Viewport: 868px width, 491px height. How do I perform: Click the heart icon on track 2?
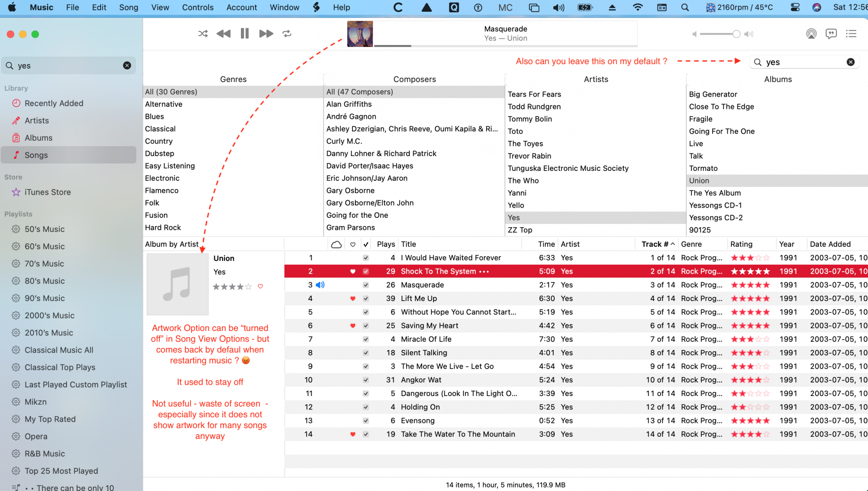coord(352,271)
